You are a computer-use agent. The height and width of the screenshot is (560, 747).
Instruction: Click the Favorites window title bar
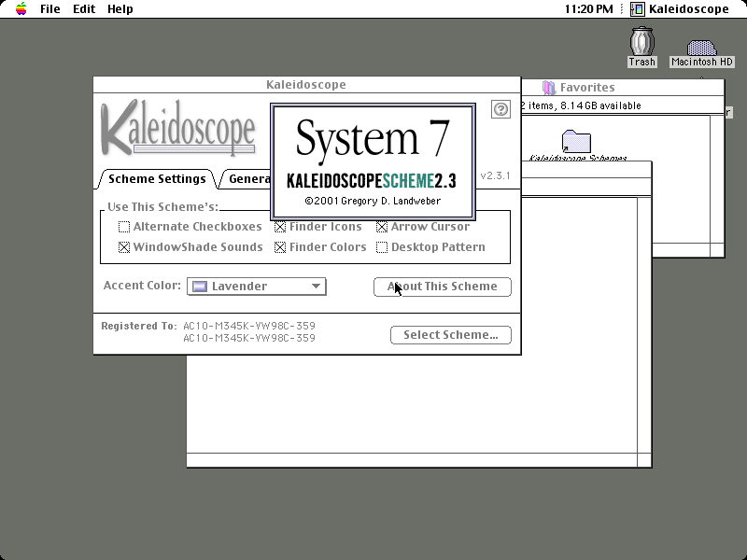tap(623, 88)
